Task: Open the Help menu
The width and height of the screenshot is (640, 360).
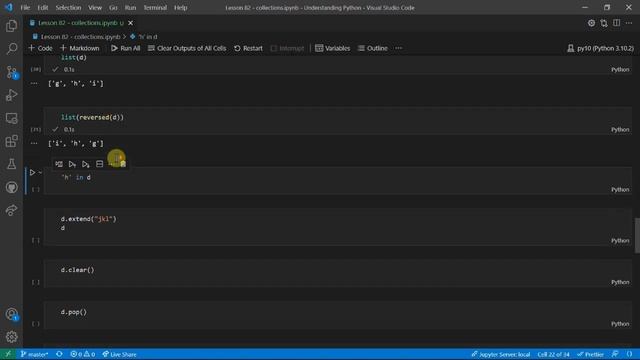Action: point(180,8)
